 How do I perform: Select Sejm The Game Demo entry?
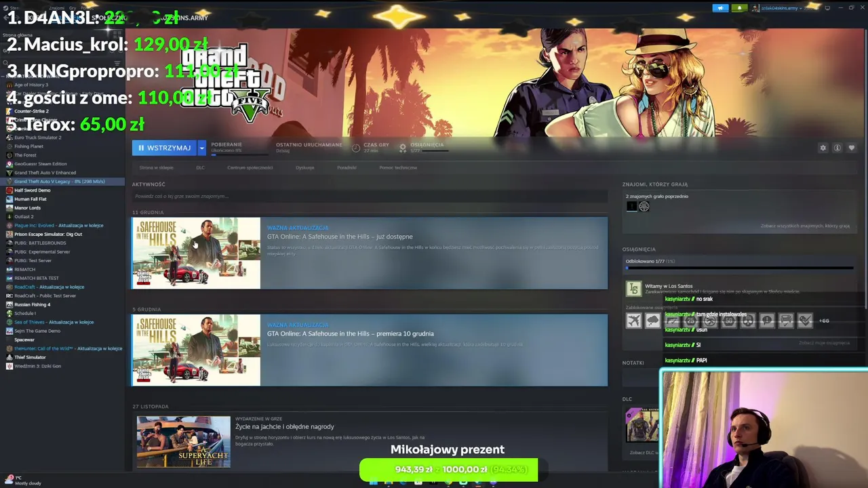[x=37, y=331]
